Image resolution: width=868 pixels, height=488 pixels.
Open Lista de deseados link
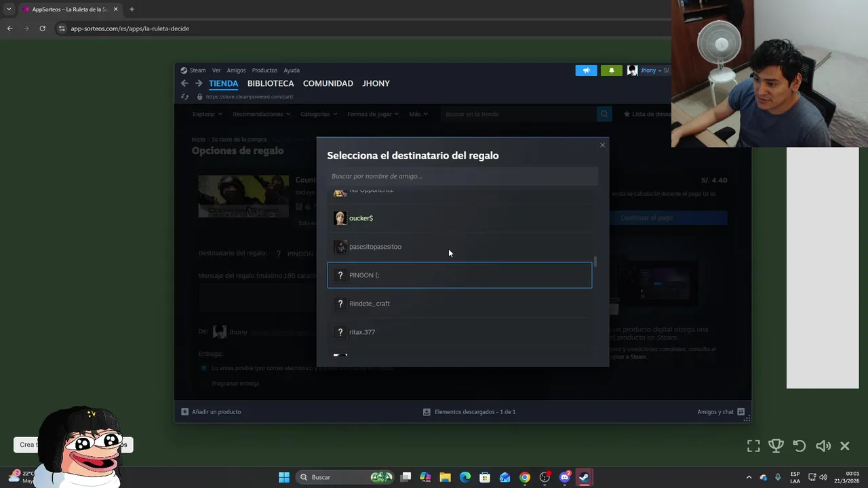[x=648, y=114]
